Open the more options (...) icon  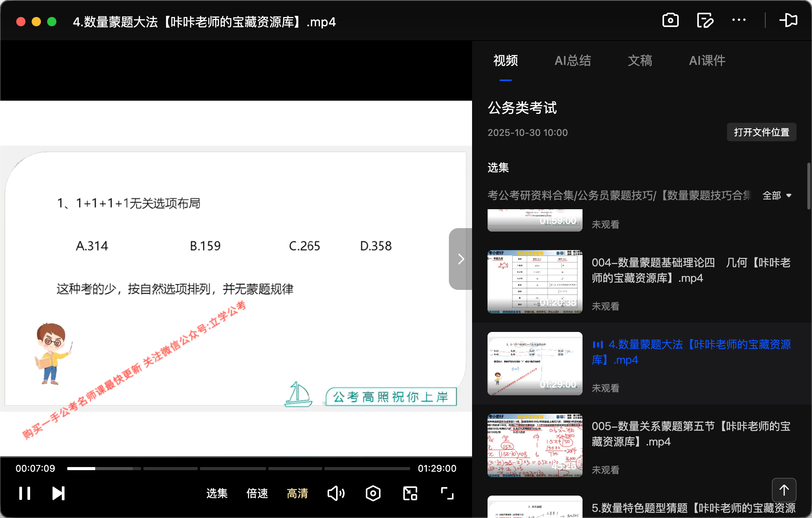(x=739, y=20)
